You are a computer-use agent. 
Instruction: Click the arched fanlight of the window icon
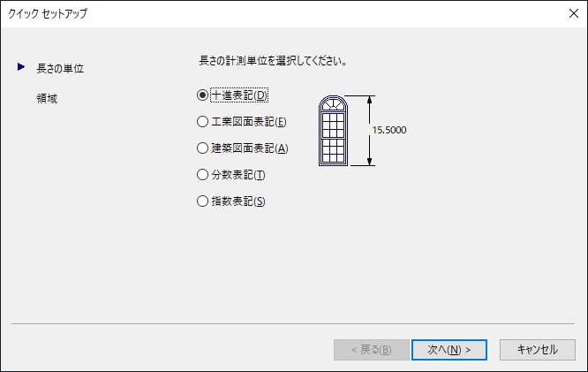(x=333, y=104)
